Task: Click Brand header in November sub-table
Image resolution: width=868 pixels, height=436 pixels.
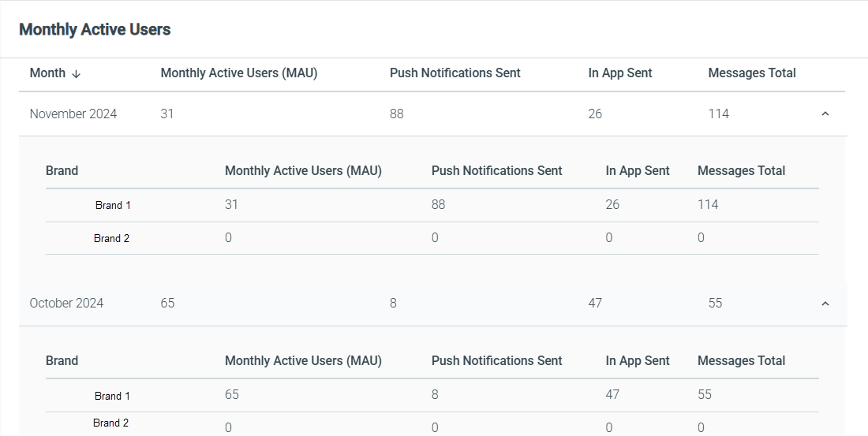Action: tap(62, 171)
